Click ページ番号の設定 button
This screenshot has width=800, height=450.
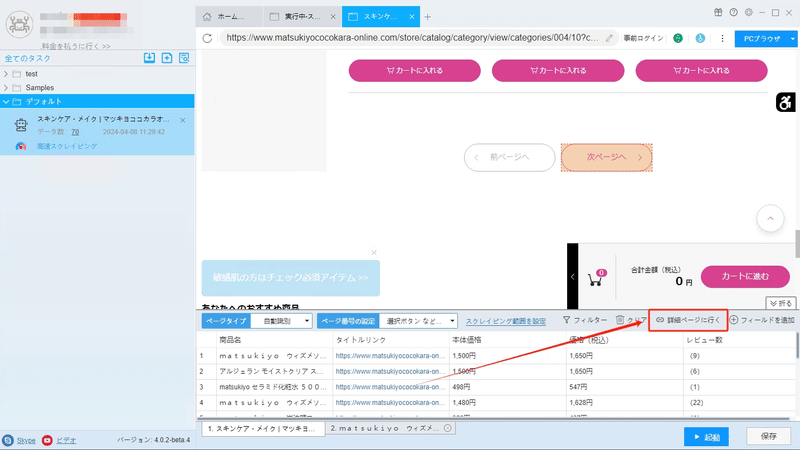click(x=348, y=321)
